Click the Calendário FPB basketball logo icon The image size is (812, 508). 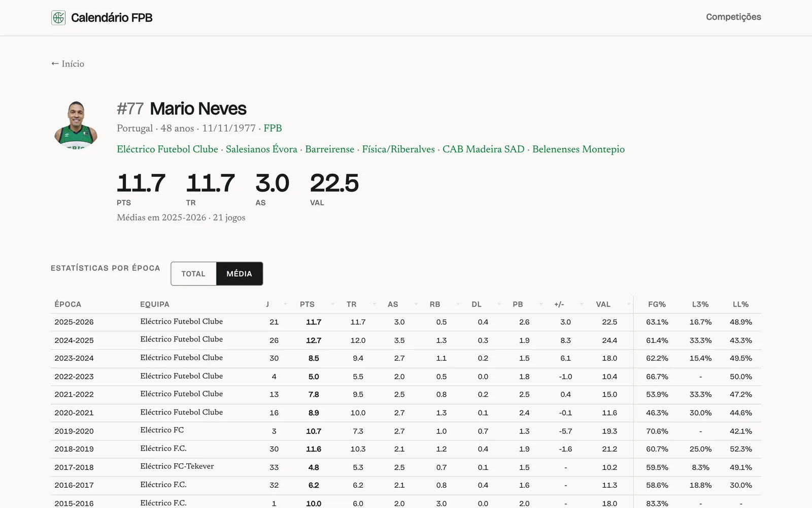pos(58,18)
